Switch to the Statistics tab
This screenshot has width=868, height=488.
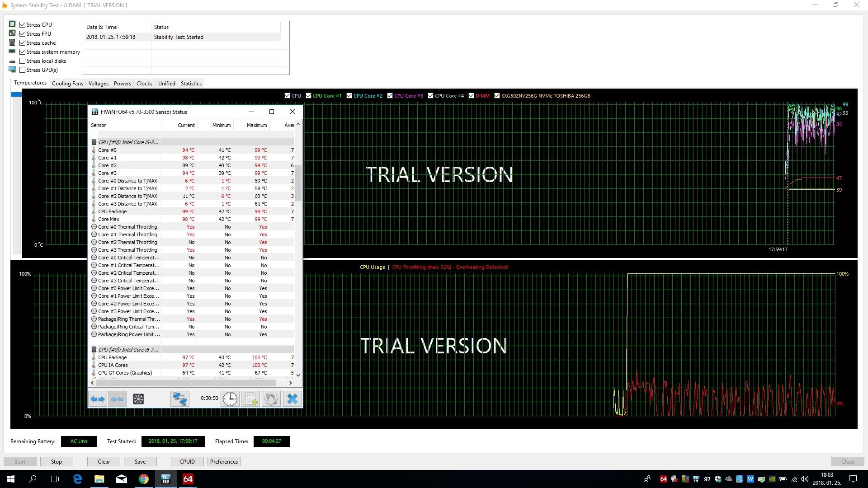click(191, 84)
